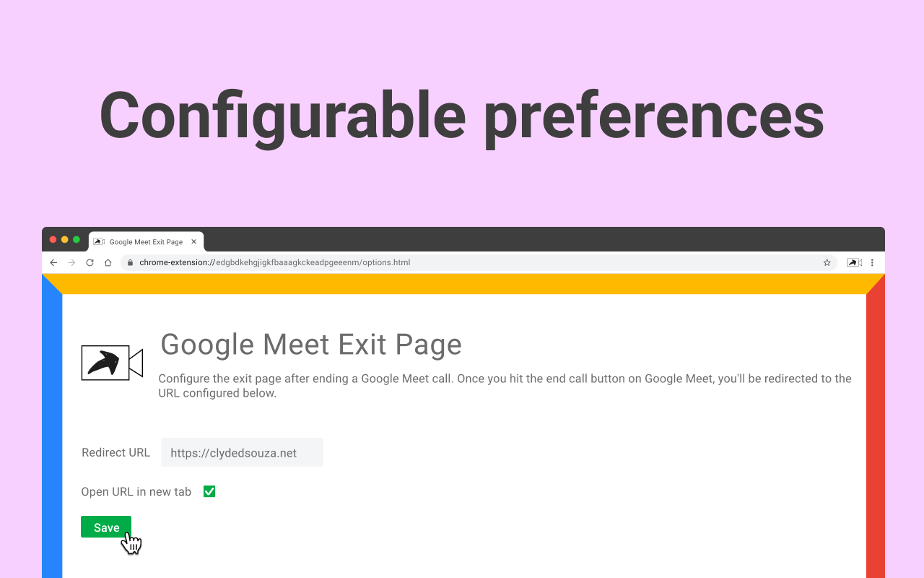Screen dimensions: 924x578
Task: Reload the options page
Action: pyautogui.click(x=90, y=263)
